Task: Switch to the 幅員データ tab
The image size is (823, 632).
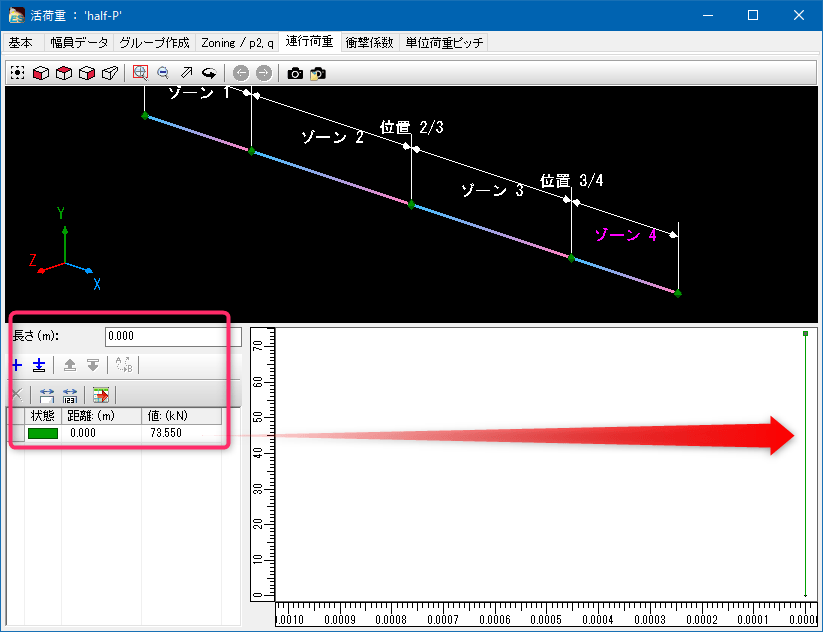Action: pos(79,43)
